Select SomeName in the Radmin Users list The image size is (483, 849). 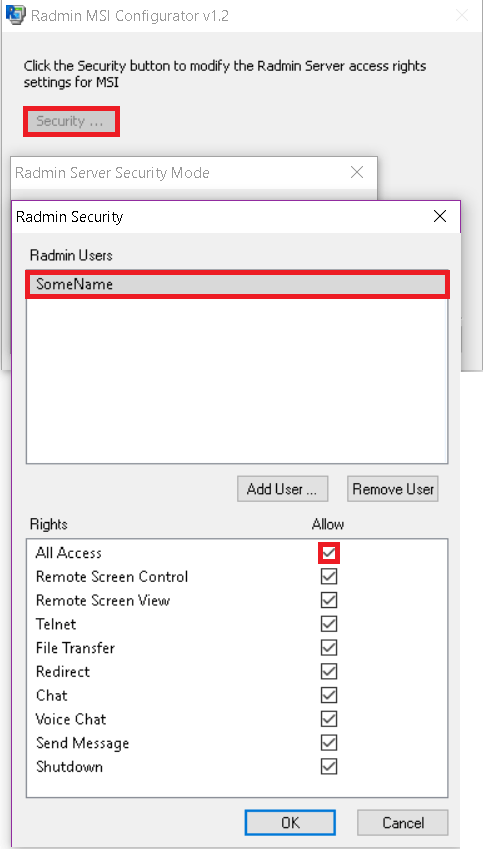point(237,284)
